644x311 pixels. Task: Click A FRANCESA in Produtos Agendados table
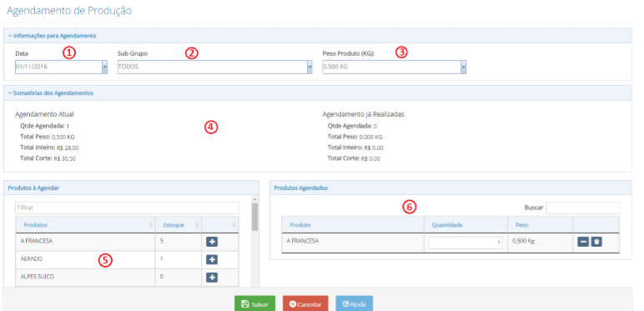pyautogui.click(x=303, y=241)
